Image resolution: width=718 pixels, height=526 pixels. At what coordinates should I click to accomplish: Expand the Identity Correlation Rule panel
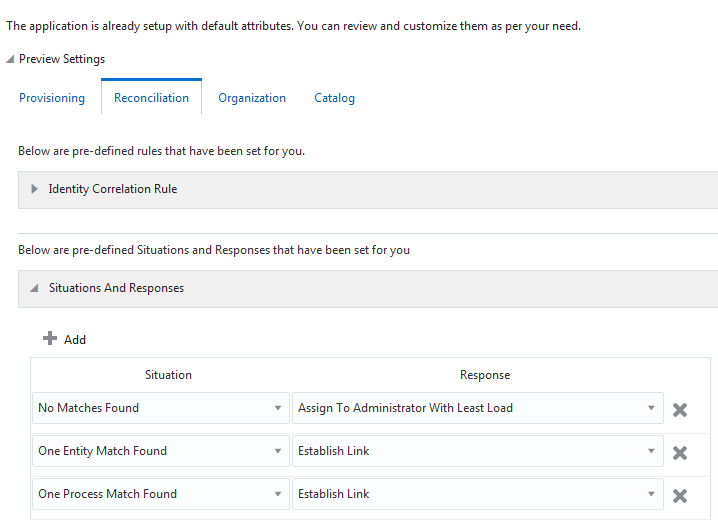35,189
